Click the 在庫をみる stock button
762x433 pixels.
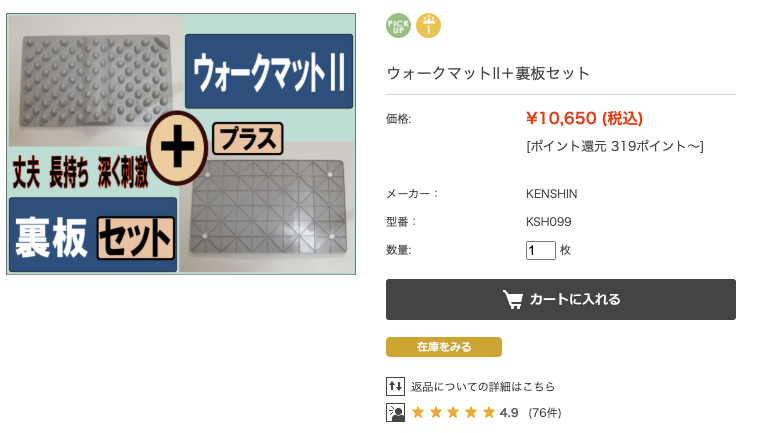click(x=444, y=347)
